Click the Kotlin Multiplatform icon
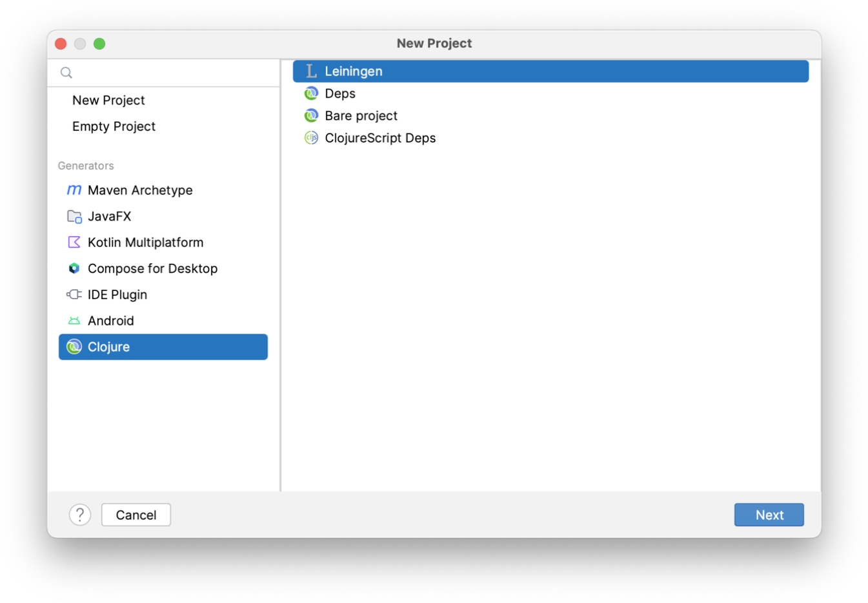Screen dimensions: 868x603 click(x=74, y=242)
